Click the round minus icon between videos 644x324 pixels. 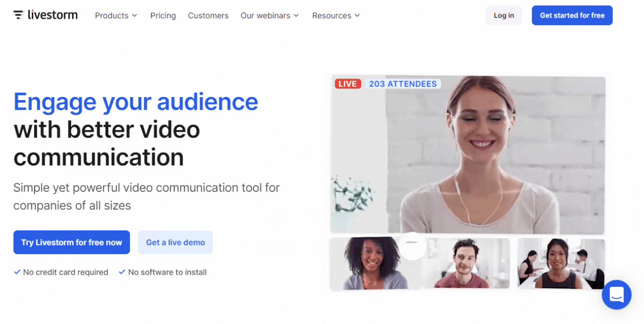[413, 246]
